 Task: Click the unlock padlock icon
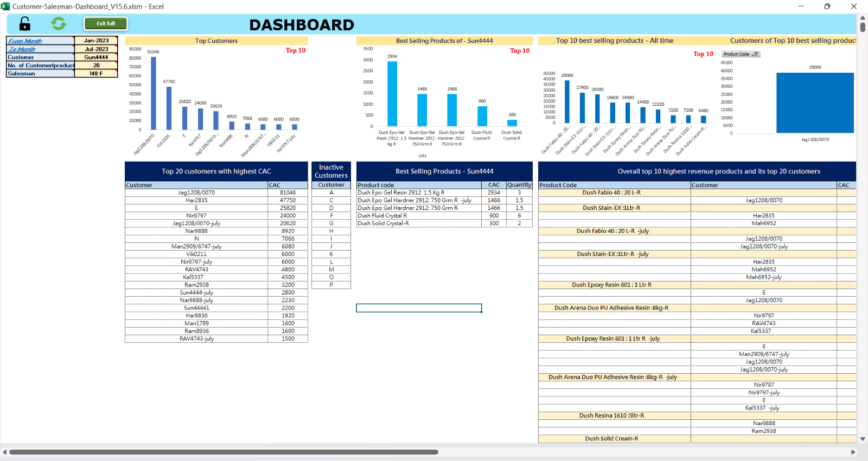click(x=25, y=24)
